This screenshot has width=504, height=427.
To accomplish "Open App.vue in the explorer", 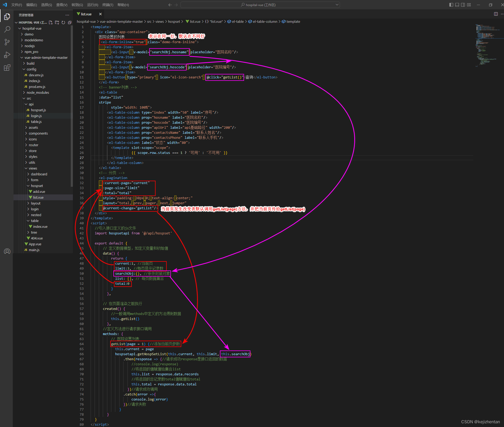I will tap(35, 244).
